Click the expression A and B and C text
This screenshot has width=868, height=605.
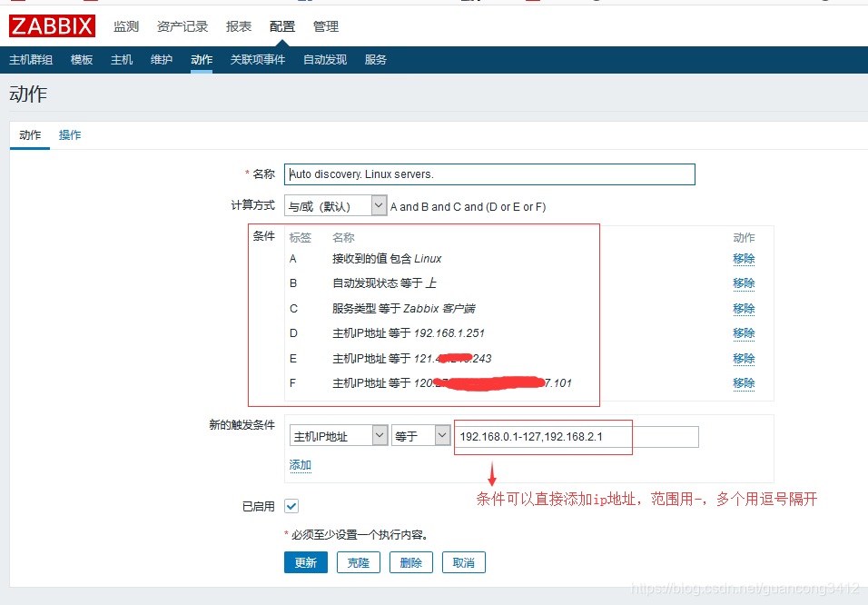click(x=468, y=206)
